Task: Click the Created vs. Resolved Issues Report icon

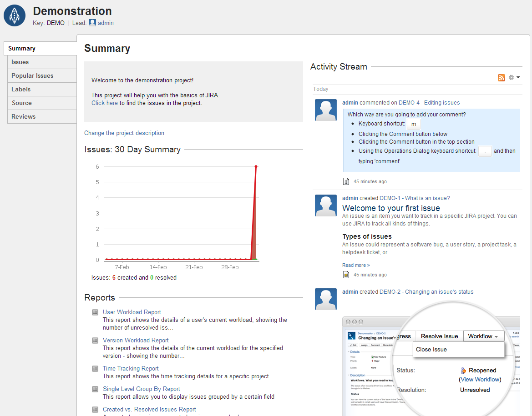Action: point(95,410)
